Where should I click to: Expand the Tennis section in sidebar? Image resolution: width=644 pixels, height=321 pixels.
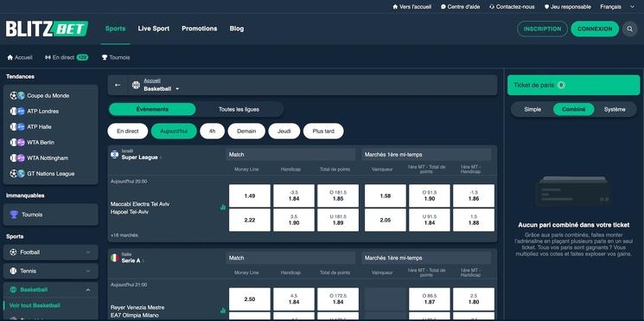pyautogui.click(x=88, y=272)
